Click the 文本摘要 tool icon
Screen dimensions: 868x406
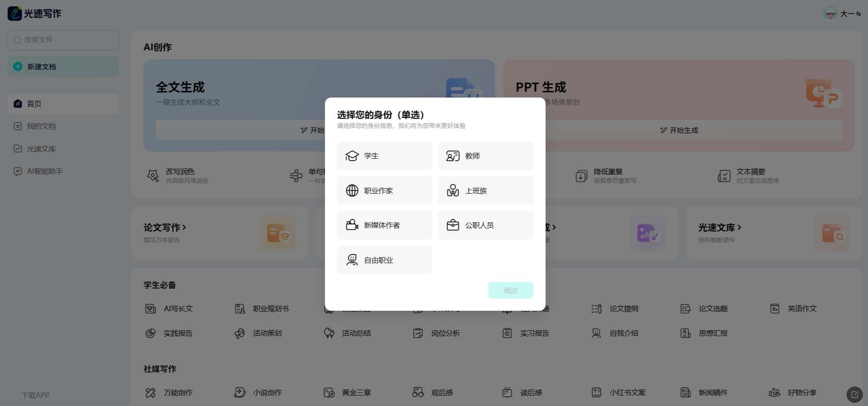(x=724, y=176)
